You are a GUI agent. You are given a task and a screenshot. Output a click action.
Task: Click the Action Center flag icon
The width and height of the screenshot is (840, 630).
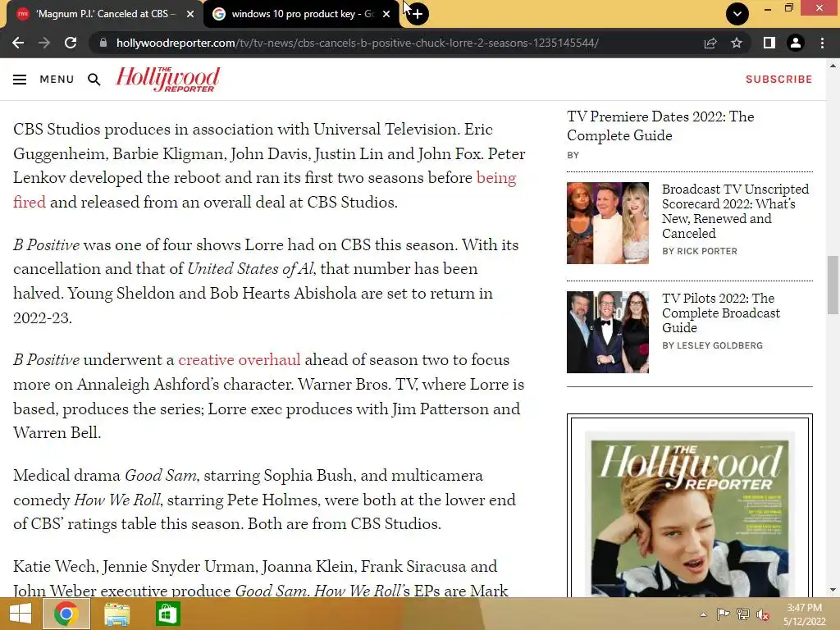pos(724,614)
